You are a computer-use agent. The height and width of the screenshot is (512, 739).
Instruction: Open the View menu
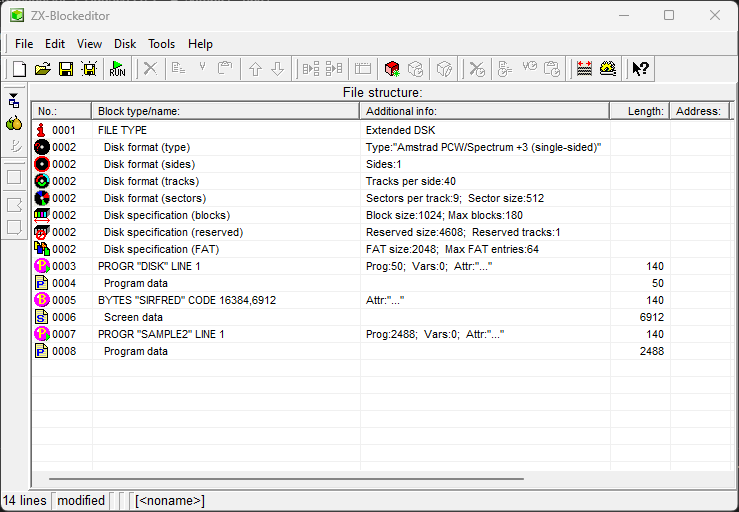[90, 44]
